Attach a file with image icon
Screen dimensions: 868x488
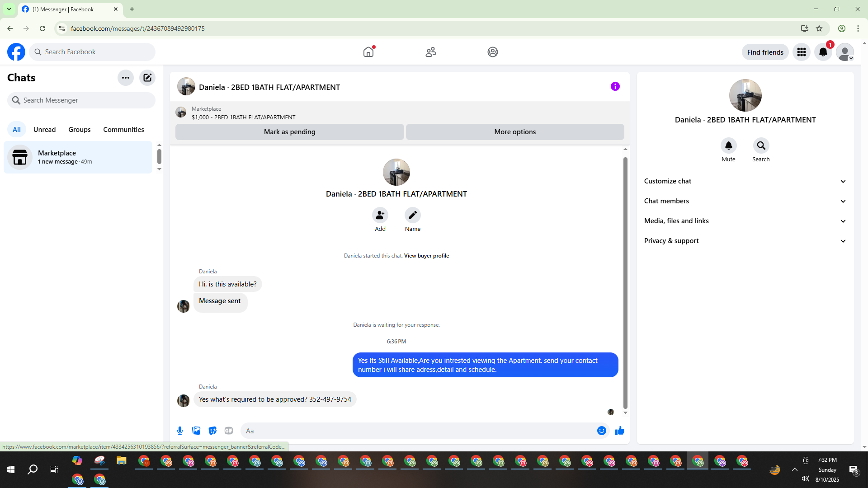pos(196,431)
